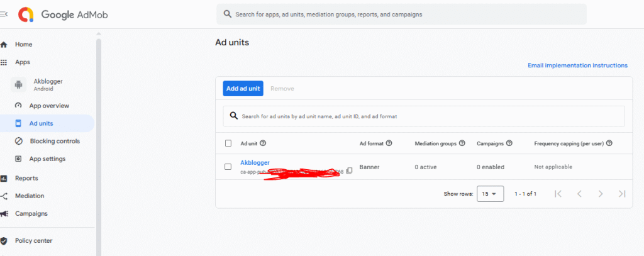644x256 pixels.
Task: Open Reports in the sidebar
Action: click(26, 179)
